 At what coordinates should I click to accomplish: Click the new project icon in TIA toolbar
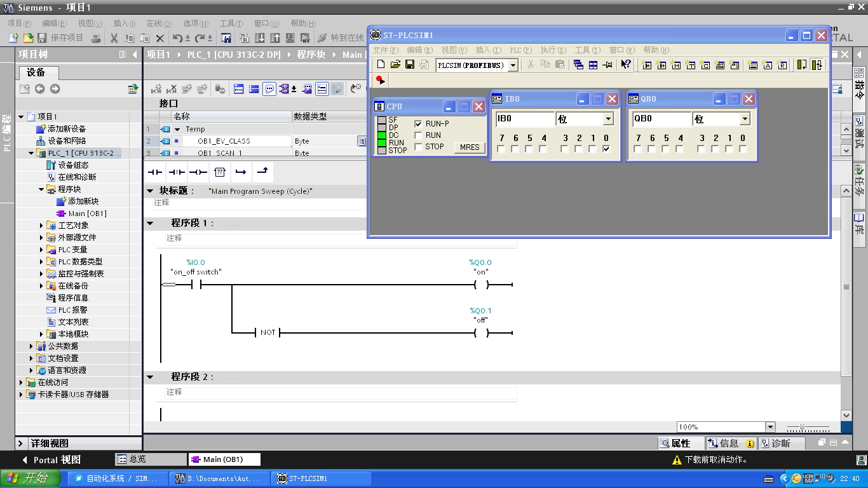[13, 38]
